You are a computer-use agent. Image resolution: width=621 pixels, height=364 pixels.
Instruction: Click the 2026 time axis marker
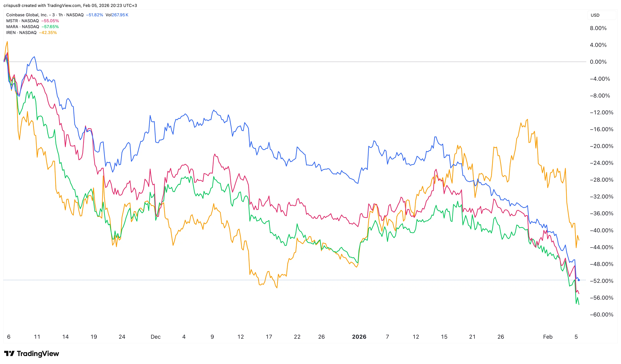click(x=359, y=337)
